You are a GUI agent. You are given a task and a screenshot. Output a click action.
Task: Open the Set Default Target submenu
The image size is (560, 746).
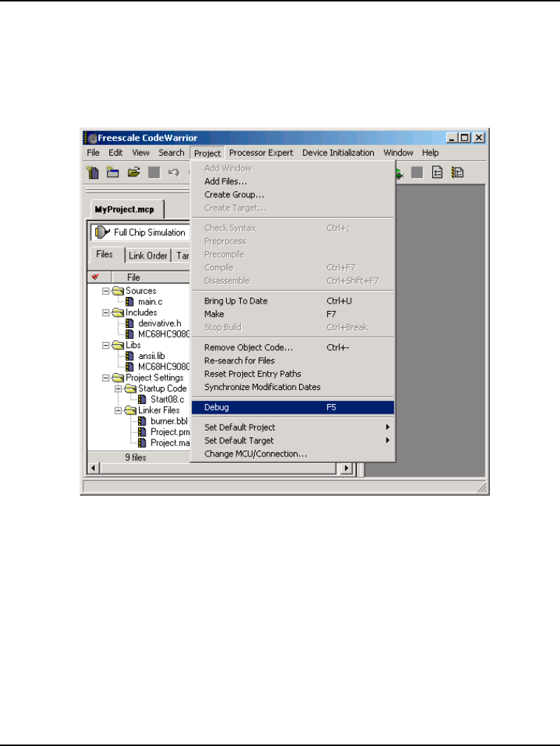coord(293,440)
